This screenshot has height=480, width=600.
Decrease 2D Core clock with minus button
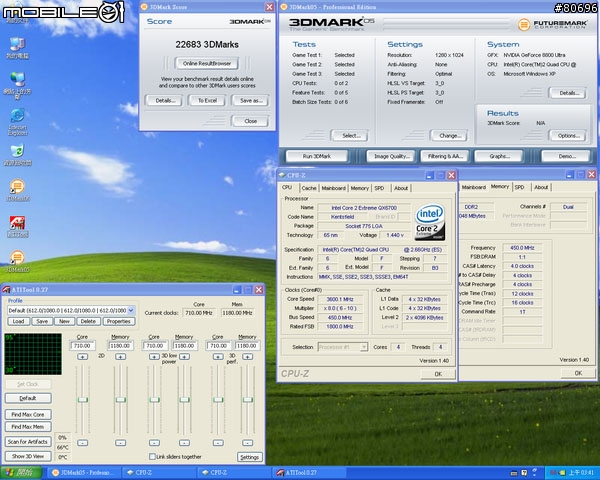[x=82, y=443]
